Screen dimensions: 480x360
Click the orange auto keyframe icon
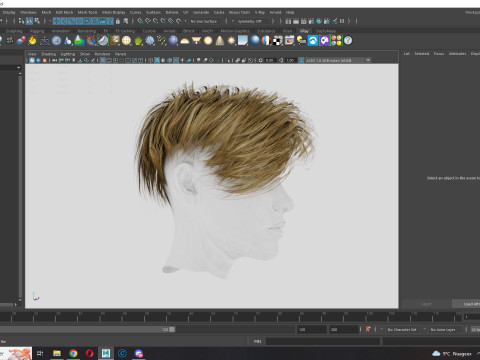(368, 329)
